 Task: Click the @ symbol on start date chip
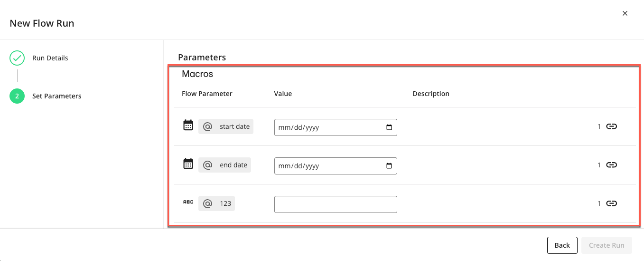[207, 127]
